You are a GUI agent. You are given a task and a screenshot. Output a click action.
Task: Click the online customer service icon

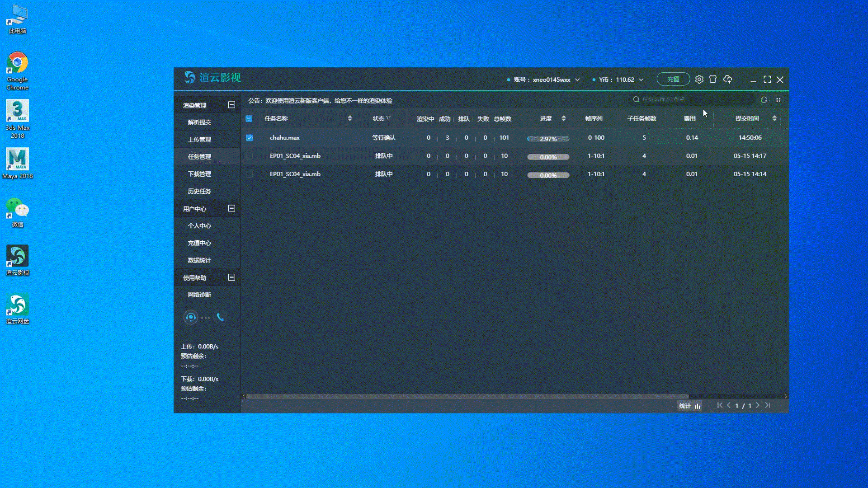point(191,318)
